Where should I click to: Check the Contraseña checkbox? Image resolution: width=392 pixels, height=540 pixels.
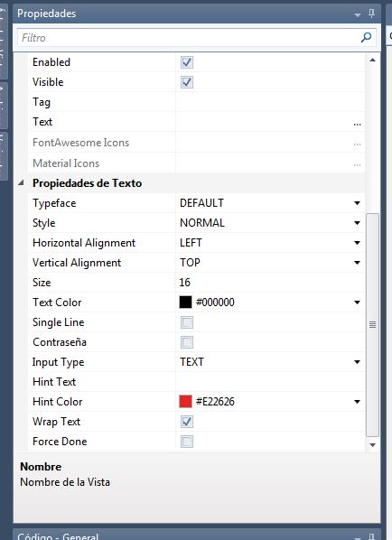point(187,342)
